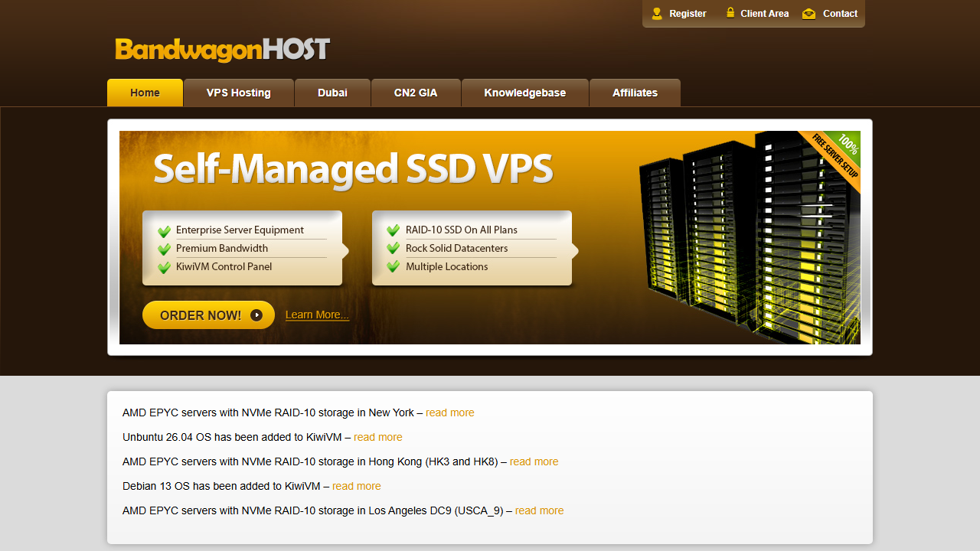Open the Home tab
The image size is (980, 551).
pos(145,93)
